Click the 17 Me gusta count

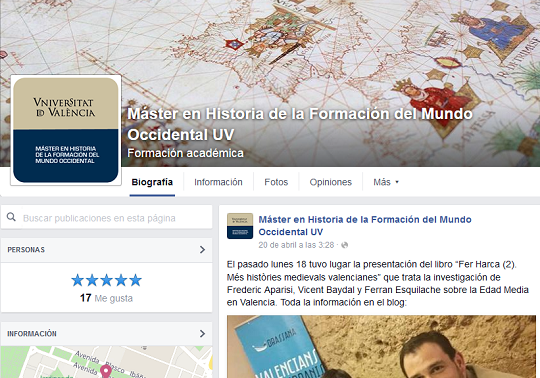(x=106, y=298)
